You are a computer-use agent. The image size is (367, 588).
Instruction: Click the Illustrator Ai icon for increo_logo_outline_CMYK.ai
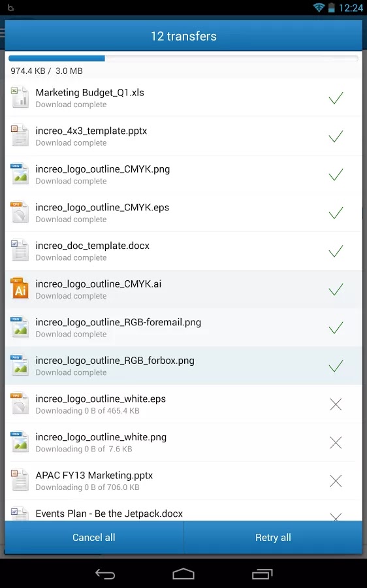[20, 288]
